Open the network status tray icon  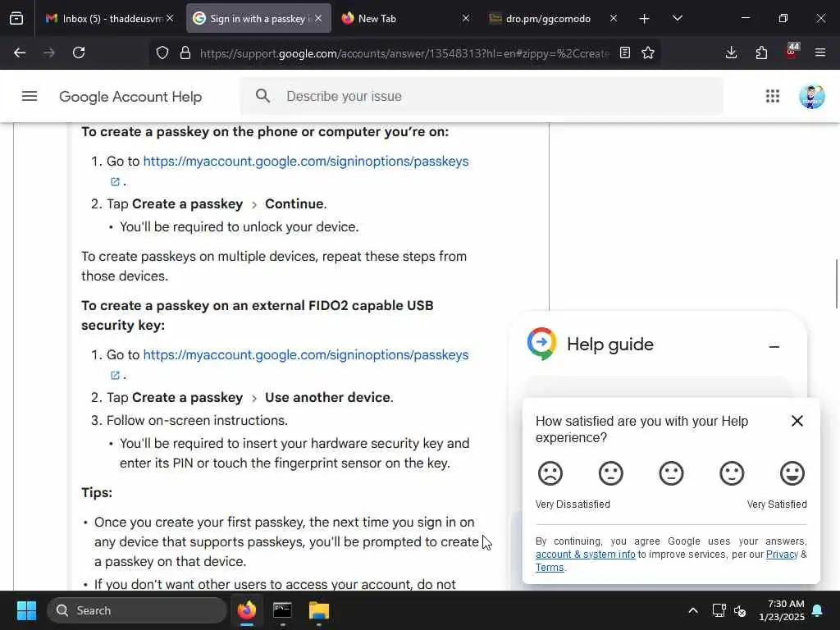point(719,610)
